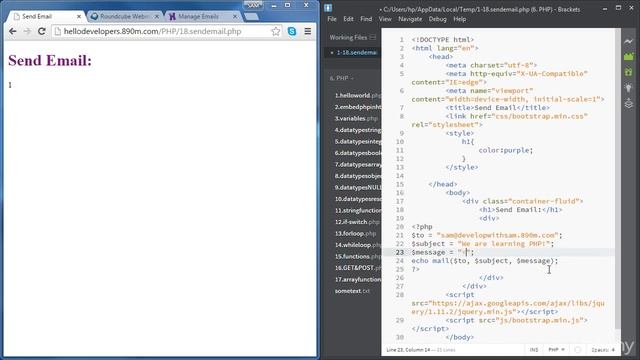This screenshot has height=360, width=640.
Task: Click the light bulb sidebar icon
Action: pos(629,88)
